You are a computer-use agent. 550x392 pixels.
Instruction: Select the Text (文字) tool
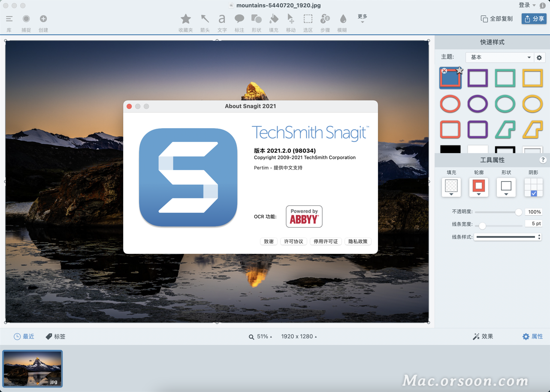click(222, 19)
